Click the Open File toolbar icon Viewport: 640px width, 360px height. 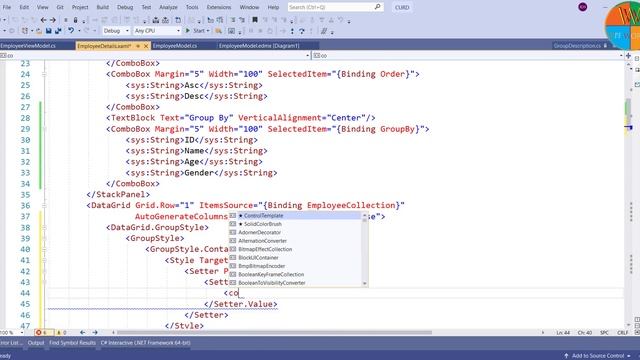39,31
